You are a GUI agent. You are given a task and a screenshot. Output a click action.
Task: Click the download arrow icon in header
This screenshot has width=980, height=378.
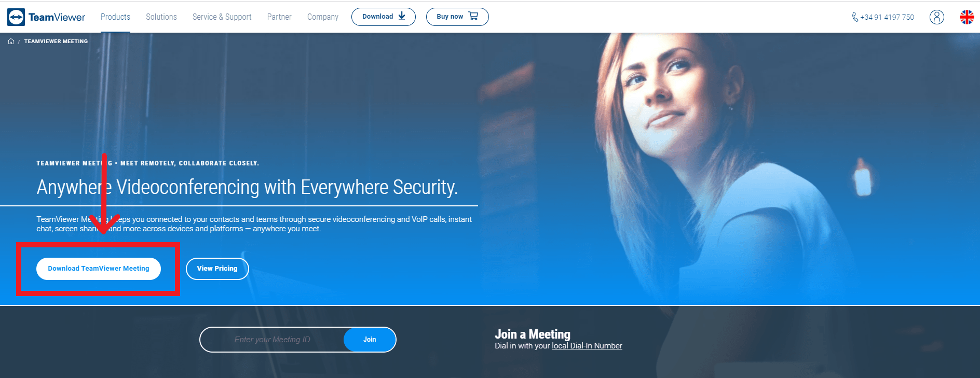[402, 16]
